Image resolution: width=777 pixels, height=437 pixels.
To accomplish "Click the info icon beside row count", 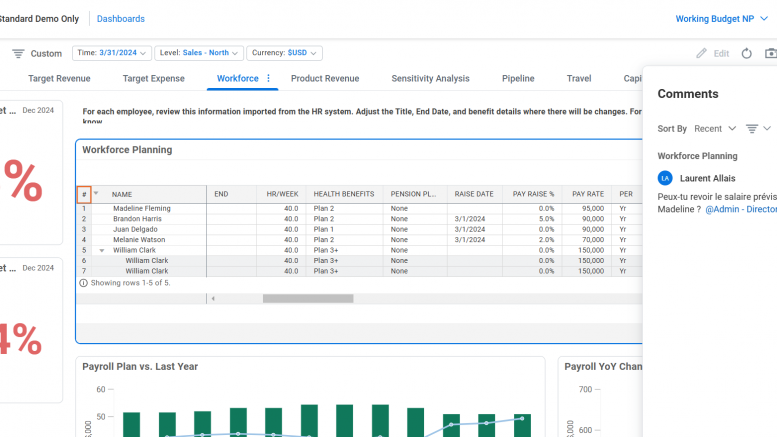I will pos(83,283).
